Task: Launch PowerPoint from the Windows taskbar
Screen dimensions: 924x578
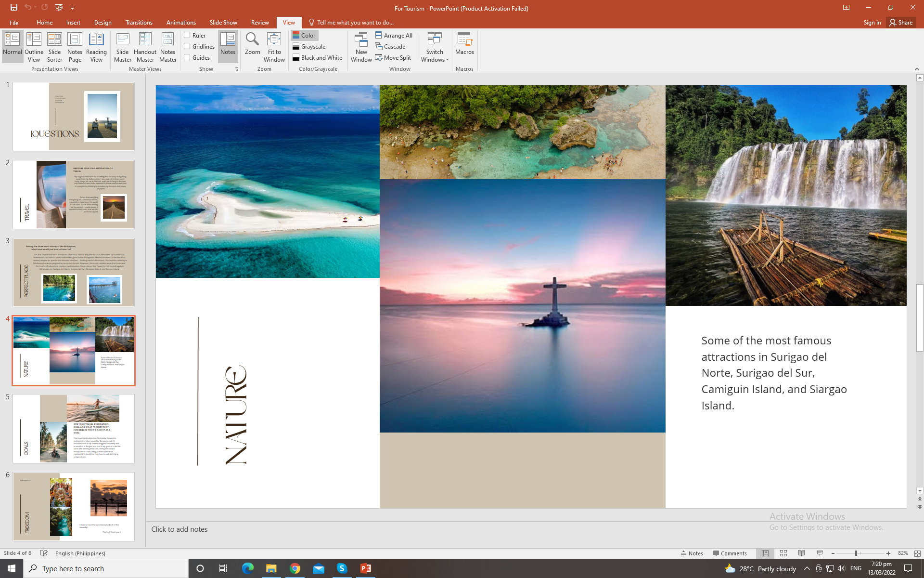Action: coord(365,568)
